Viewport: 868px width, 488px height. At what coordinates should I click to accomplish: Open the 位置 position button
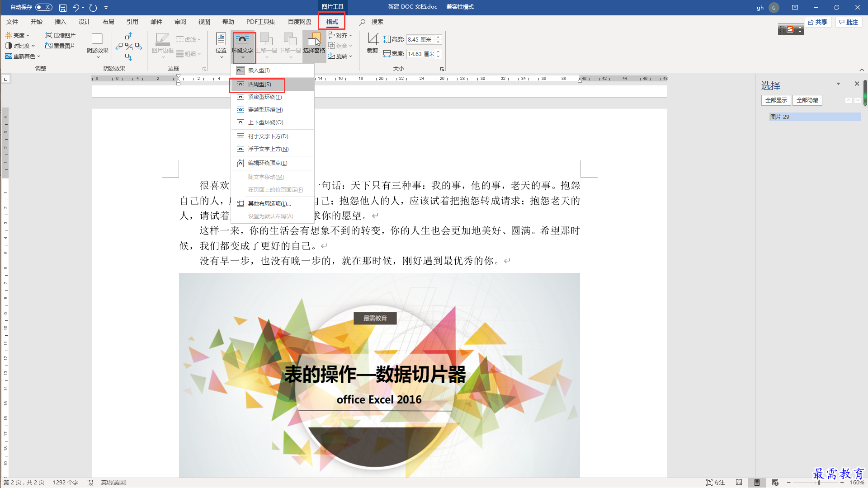[x=221, y=45]
